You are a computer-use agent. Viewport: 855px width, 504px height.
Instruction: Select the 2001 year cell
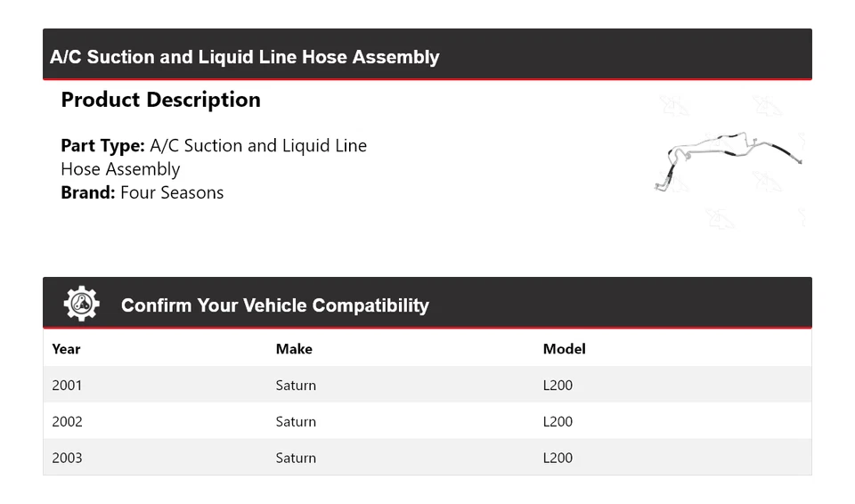[x=67, y=386]
